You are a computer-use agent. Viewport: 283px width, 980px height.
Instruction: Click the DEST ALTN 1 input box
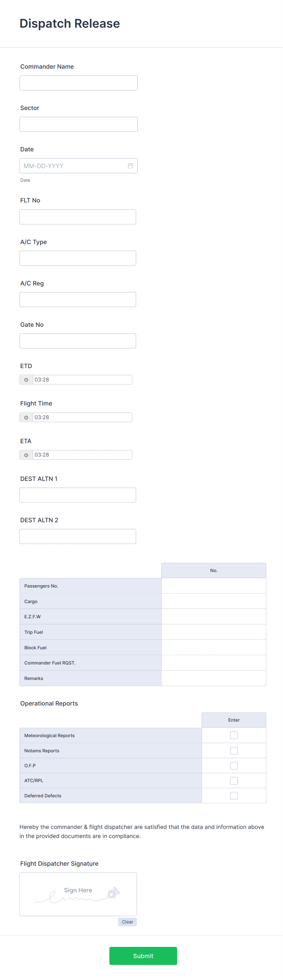tap(78, 495)
